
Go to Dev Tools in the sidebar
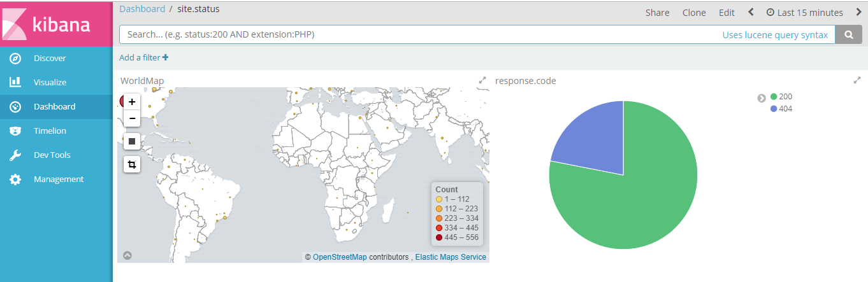(x=52, y=155)
